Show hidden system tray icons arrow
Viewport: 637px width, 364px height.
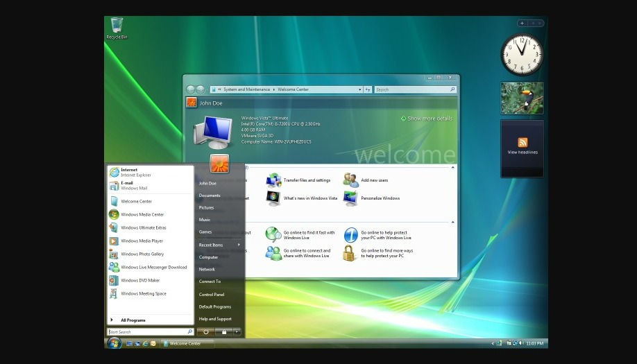[x=493, y=344]
